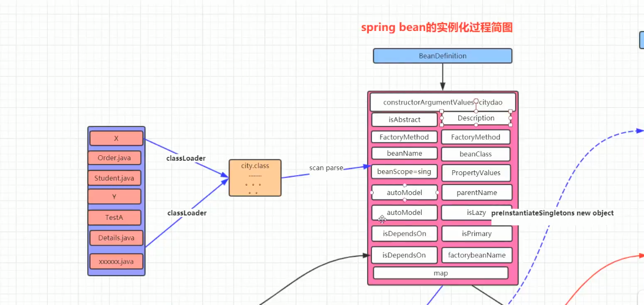This screenshot has width=644, height=305.
Task: Select the xxxxxx.java box
Action: coord(116,261)
